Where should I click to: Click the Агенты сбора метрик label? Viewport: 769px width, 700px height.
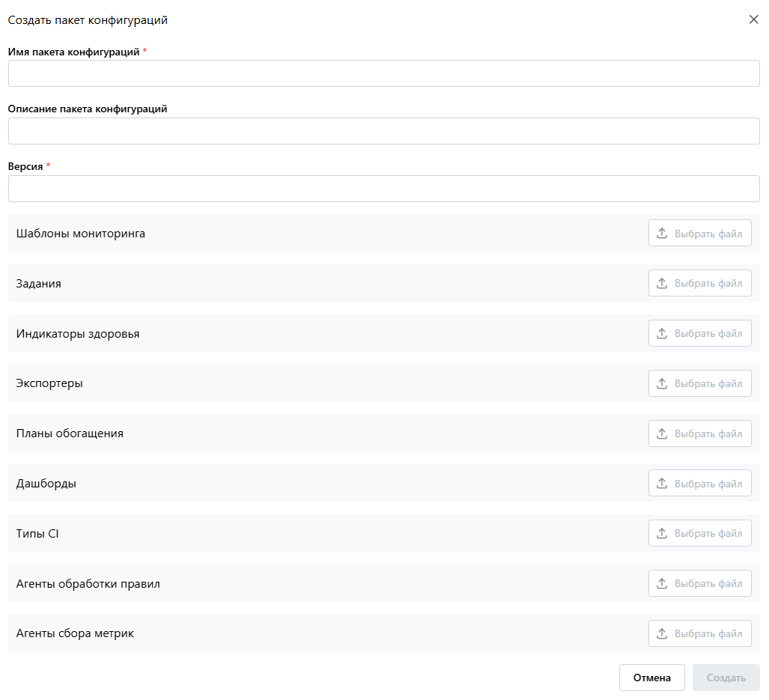point(75,633)
